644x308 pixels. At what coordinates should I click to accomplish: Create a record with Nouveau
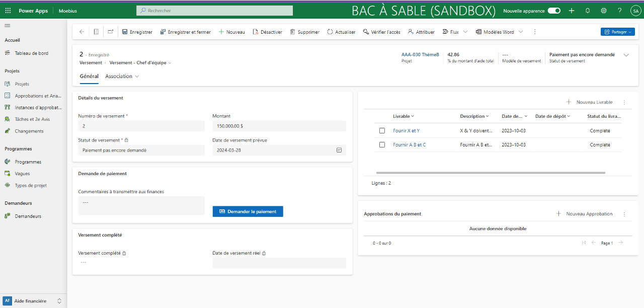[231, 32]
